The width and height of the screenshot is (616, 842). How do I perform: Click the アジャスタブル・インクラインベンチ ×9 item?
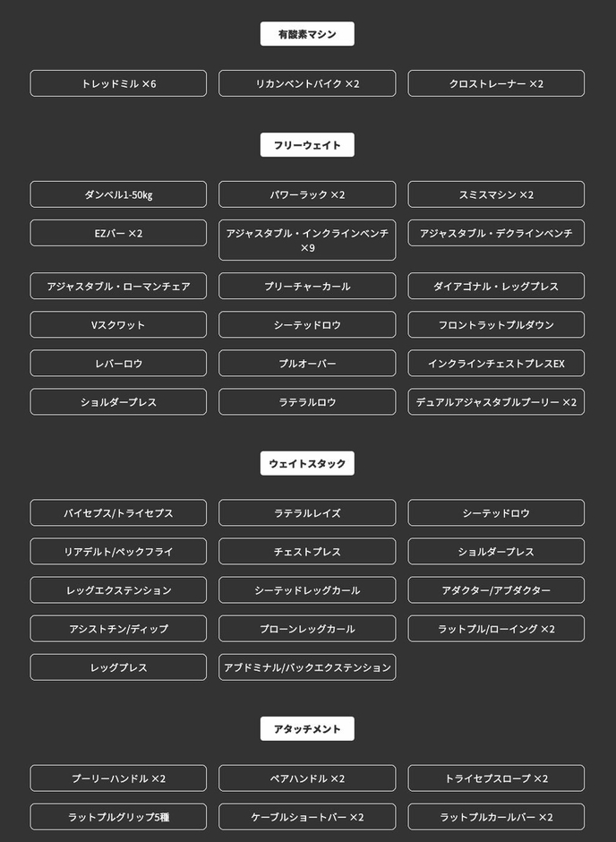(x=307, y=240)
